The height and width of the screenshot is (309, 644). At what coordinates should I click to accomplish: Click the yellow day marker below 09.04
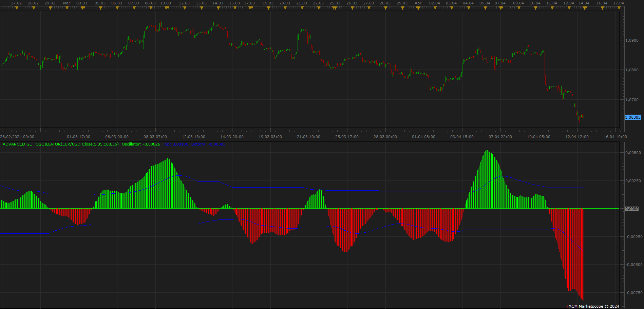point(518,8)
